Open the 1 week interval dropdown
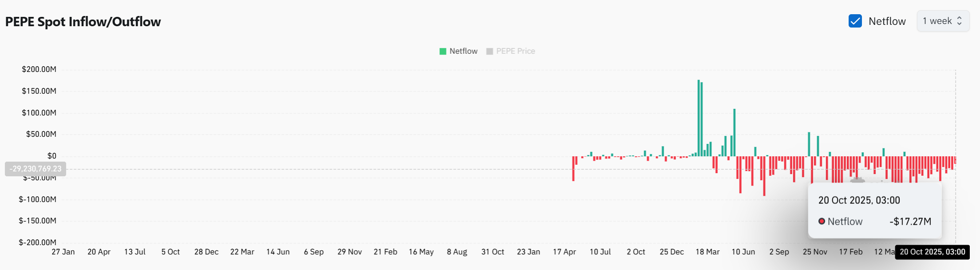 pyautogui.click(x=942, y=21)
